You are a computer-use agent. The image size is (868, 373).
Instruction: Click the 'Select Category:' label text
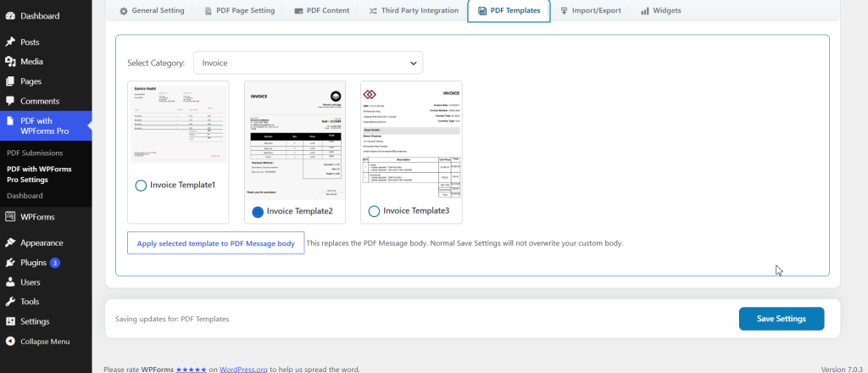[156, 63]
